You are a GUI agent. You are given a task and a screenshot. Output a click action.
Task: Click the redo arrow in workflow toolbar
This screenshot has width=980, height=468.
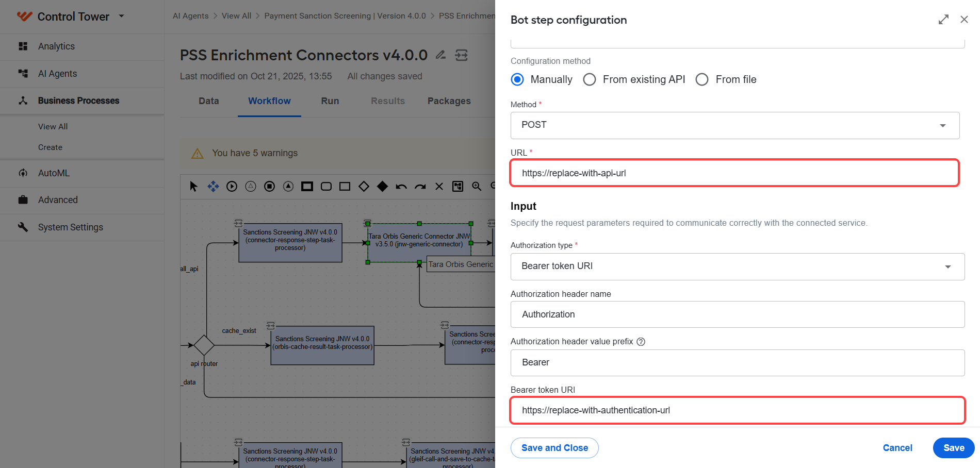coord(420,187)
